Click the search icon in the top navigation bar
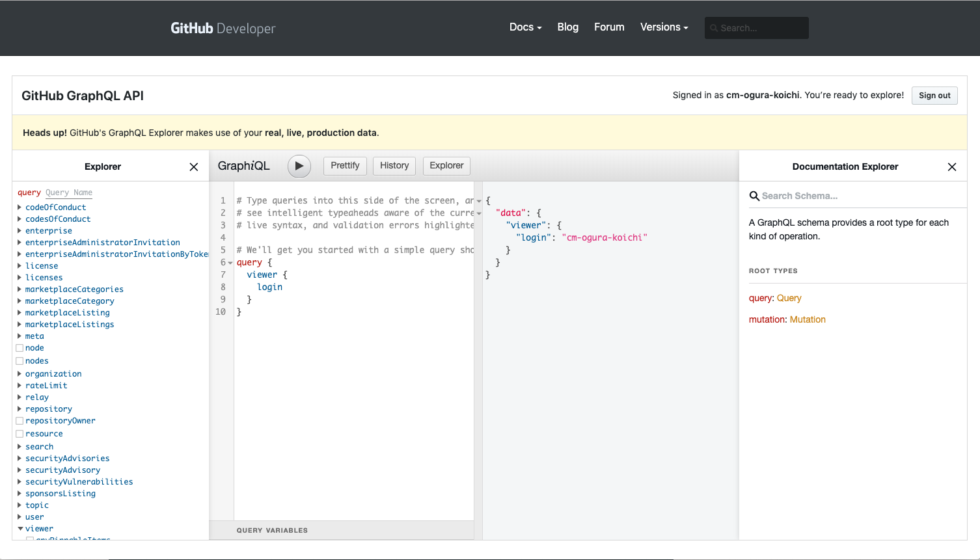Image resolution: width=980 pixels, height=560 pixels. tap(715, 28)
